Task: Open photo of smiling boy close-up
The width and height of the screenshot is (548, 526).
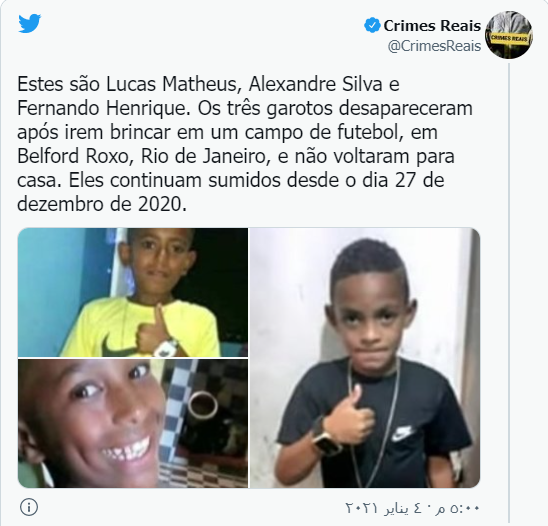Action: click(133, 423)
